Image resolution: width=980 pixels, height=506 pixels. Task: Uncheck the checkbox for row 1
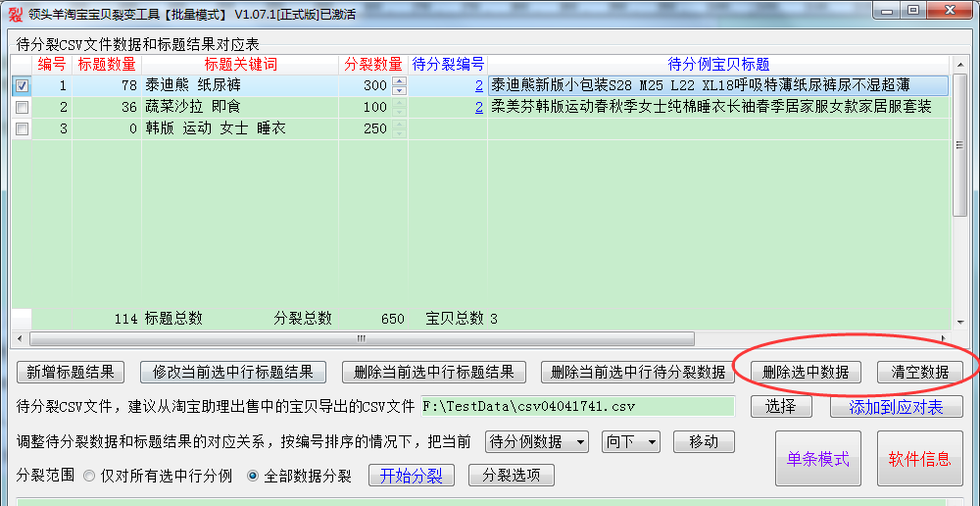click(x=22, y=86)
